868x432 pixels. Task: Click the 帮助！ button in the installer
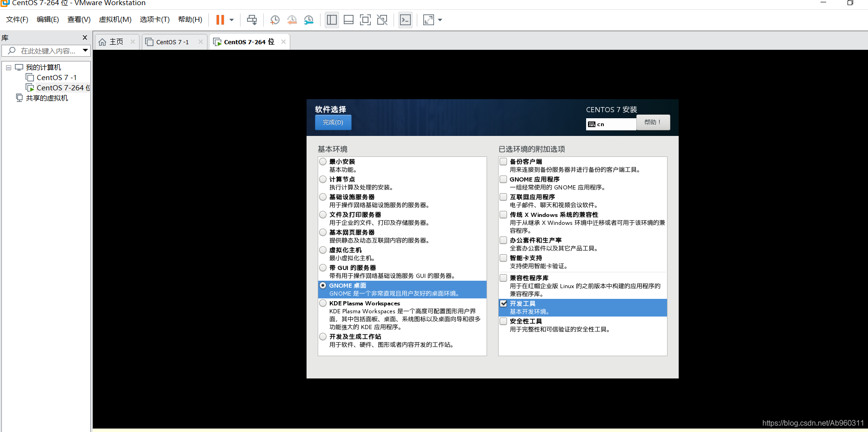coord(653,122)
